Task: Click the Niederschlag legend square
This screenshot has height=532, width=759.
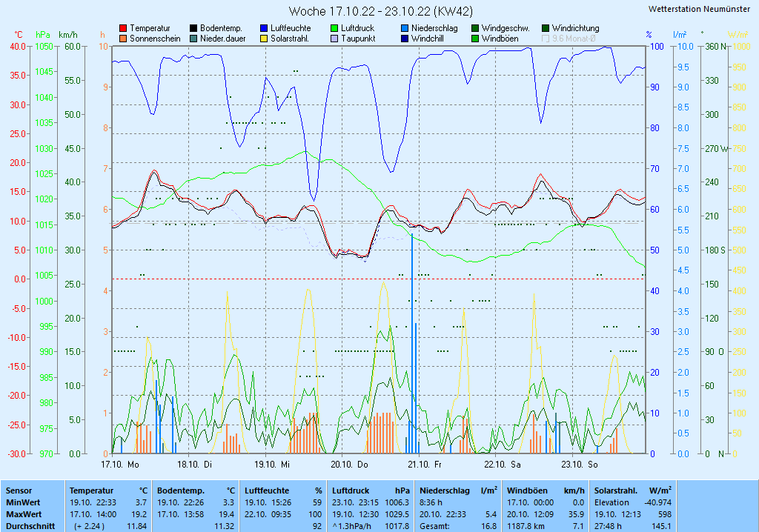Action: [405, 28]
